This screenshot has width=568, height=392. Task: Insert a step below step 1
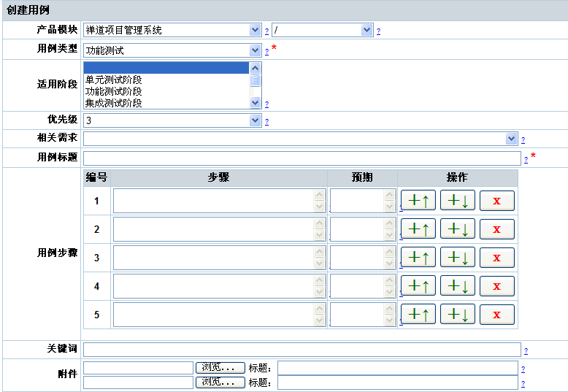click(x=458, y=200)
